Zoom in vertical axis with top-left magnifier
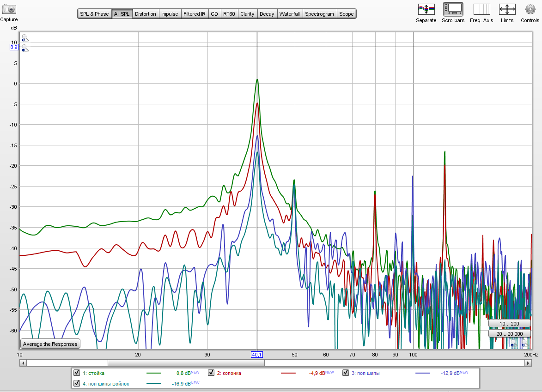Image resolution: width=542 pixels, height=392 pixels. click(x=24, y=38)
